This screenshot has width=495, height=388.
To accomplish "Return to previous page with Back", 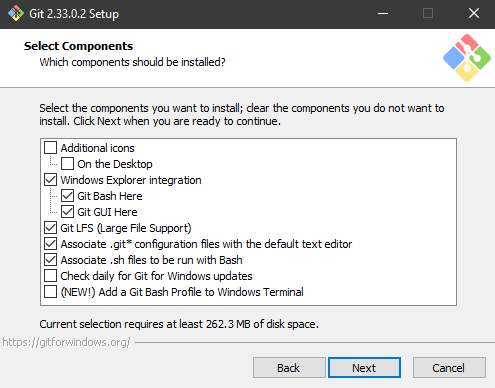I will click(289, 368).
